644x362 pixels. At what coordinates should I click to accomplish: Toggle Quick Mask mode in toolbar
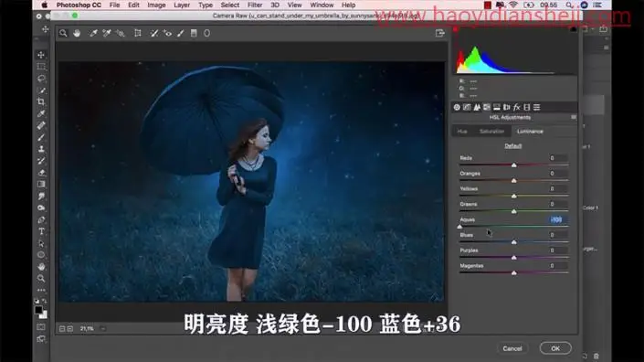41,327
